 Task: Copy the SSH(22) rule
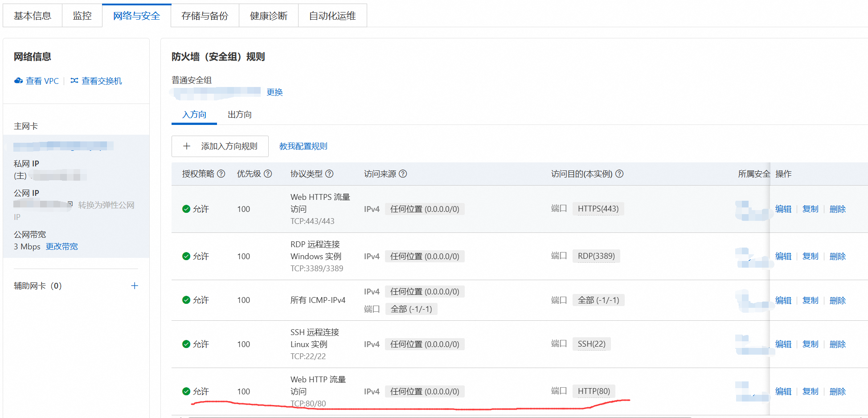pos(811,344)
